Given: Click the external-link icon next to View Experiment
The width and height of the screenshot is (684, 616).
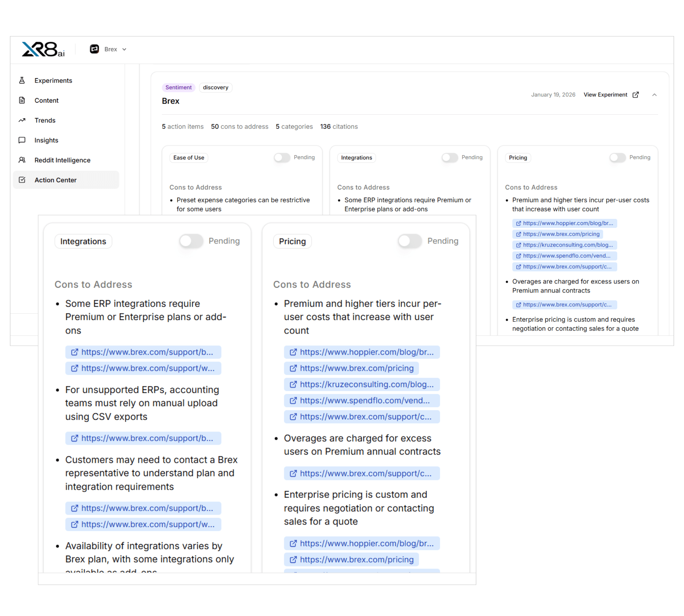Looking at the screenshot, I should (x=636, y=95).
